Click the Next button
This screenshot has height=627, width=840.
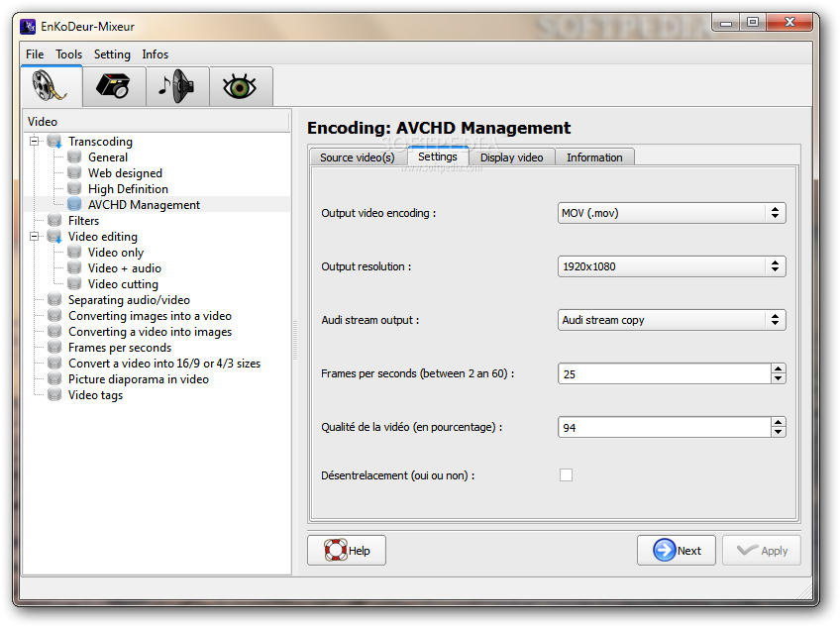[x=677, y=551]
